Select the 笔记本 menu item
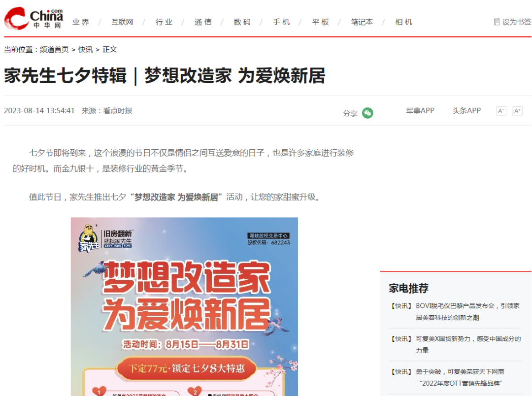Image resolution: width=532 pixels, height=396 pixels. (362, 22)
